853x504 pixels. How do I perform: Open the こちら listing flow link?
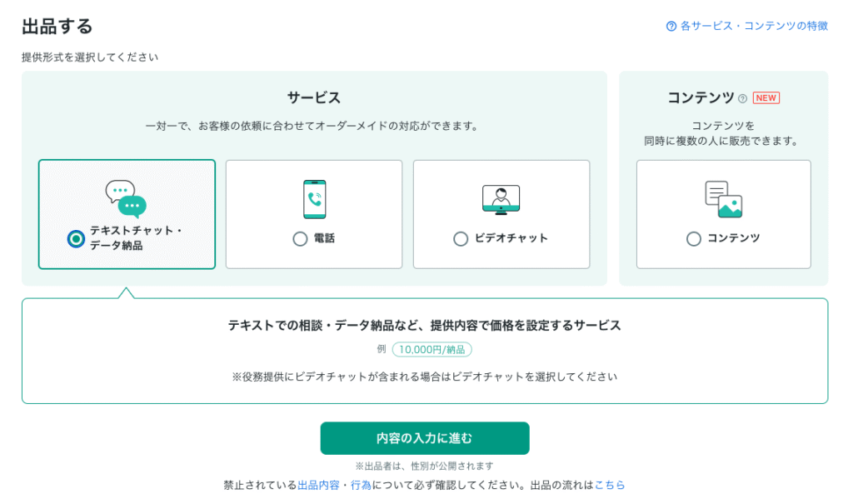(x=610, y=485)
